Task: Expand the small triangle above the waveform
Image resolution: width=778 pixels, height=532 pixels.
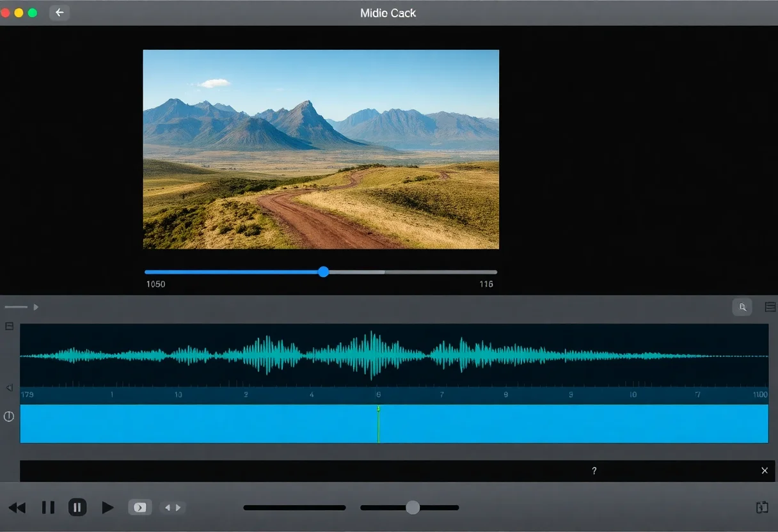Action: [x=36, y=308]
